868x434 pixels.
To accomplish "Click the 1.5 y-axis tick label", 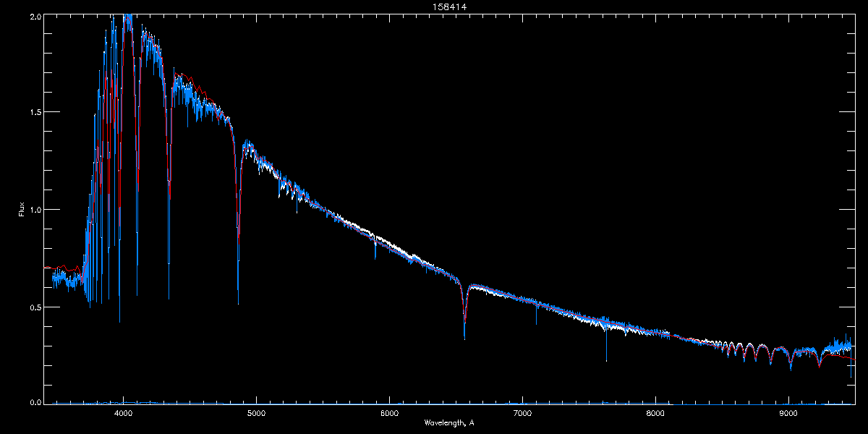I will click(x=34, y=112).
